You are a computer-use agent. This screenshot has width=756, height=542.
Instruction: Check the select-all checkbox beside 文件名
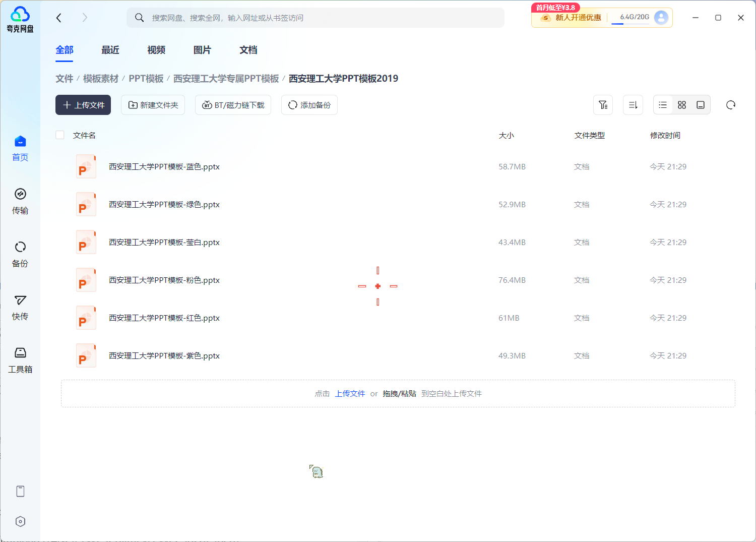pos(60,135)
